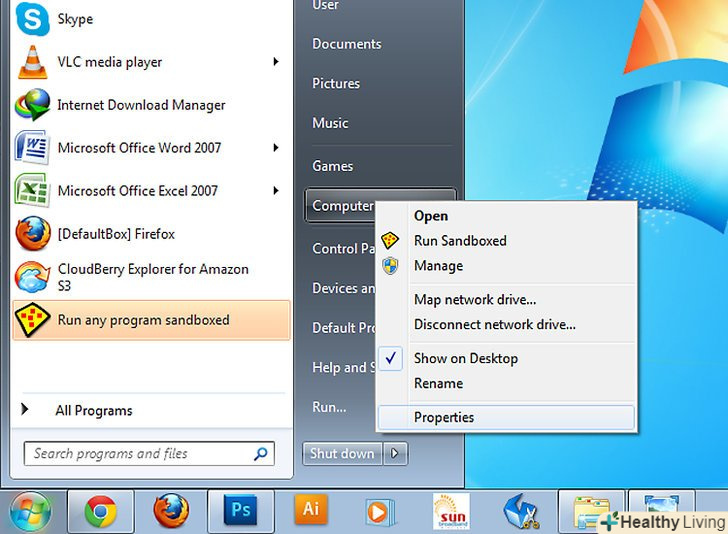
Task: Toggle Show on Desktop checkmark
Action: (x=390, y=358)
